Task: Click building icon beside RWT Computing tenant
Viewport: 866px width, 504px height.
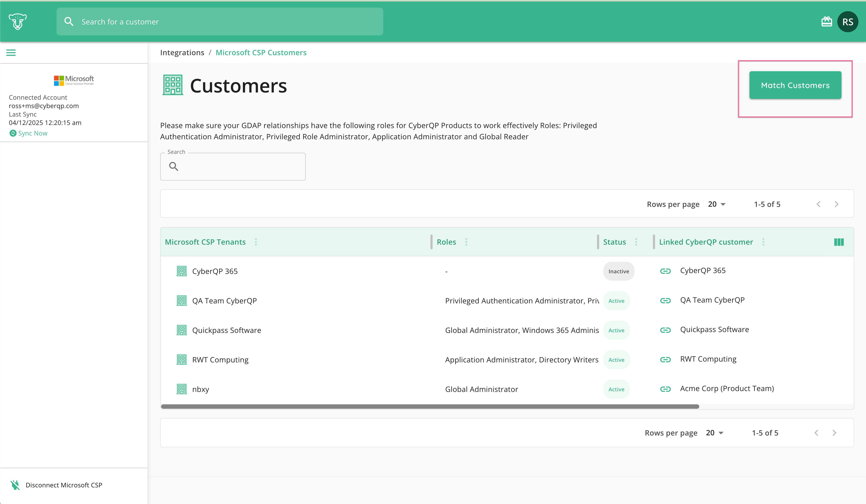Action: [182, 360]
